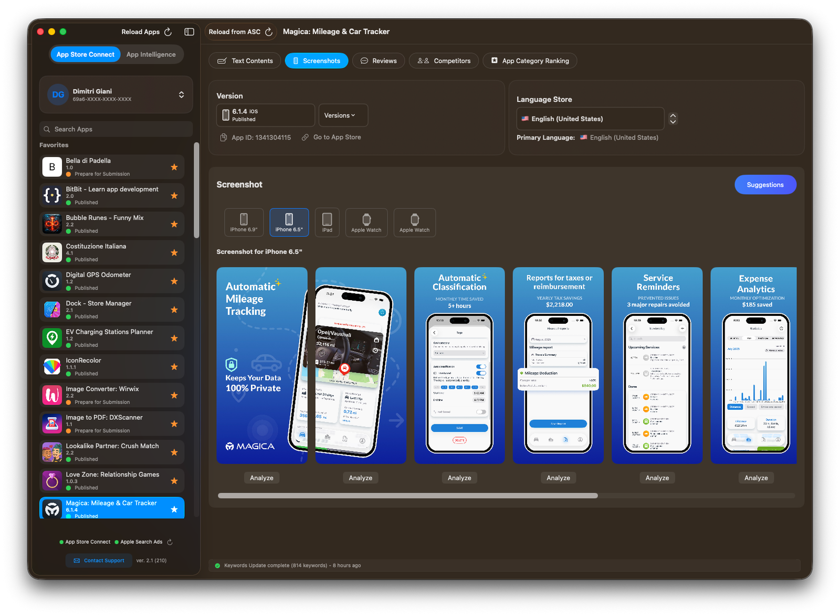Select the Apple Watch device icon
This screenshot has width=840, height=616.
[366, 222]
